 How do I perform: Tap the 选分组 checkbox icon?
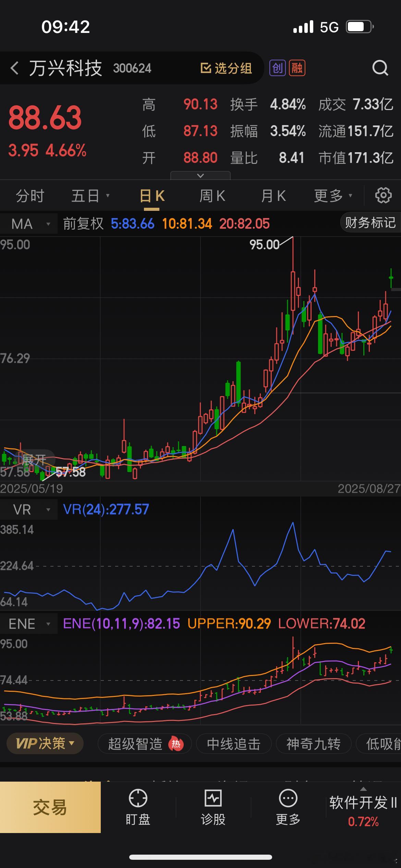point(205,68)
